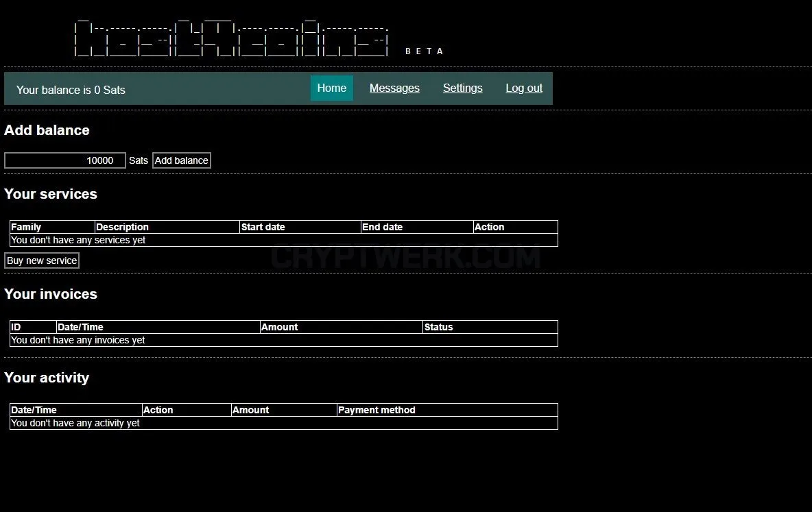Select 'Your balance is 0 Sats' text

pyautogui.click(x=71, y=90)
